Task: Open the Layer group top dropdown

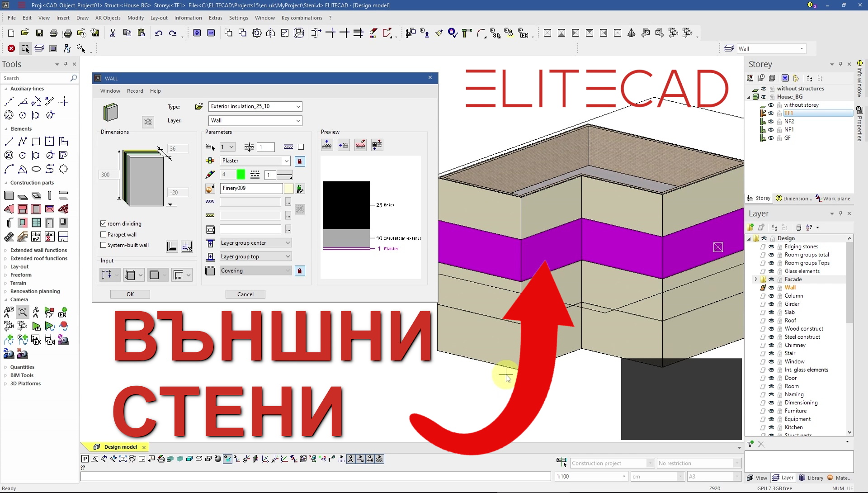Action: 288,257
